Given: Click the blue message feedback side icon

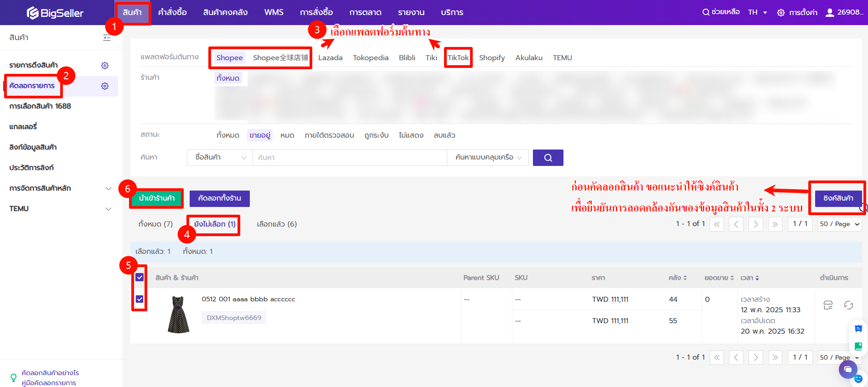Looking at the screenshot, I should [858, 329].
